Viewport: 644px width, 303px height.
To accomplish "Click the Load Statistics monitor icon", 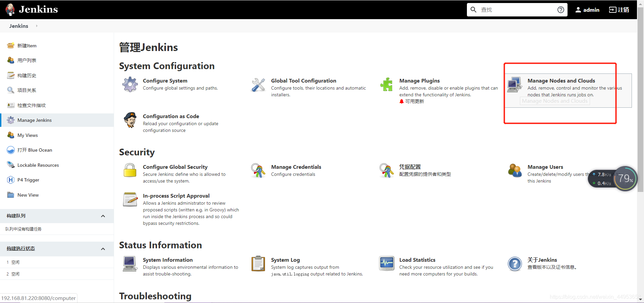I will pos(387,263).
